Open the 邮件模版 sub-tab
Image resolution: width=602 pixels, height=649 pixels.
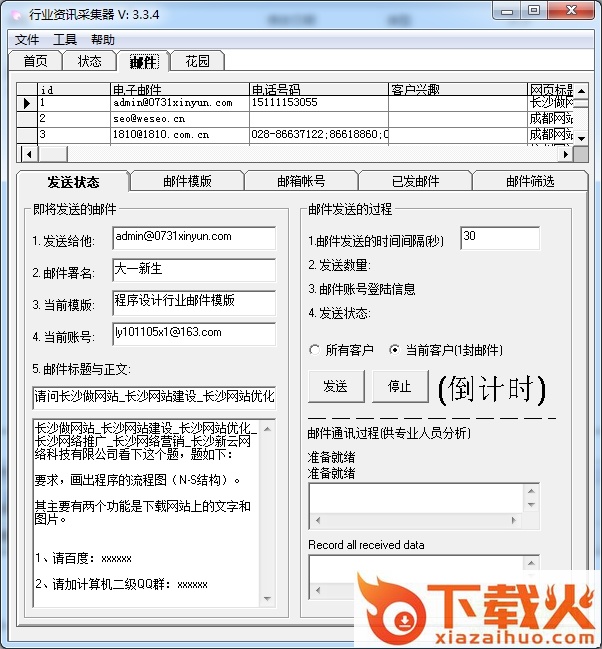click(x=187, y=181)
